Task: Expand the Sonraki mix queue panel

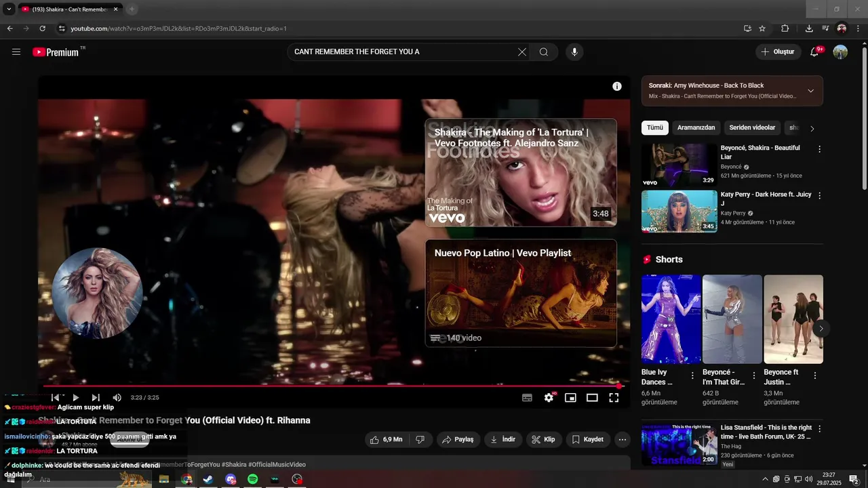Action: pos(810,91)
